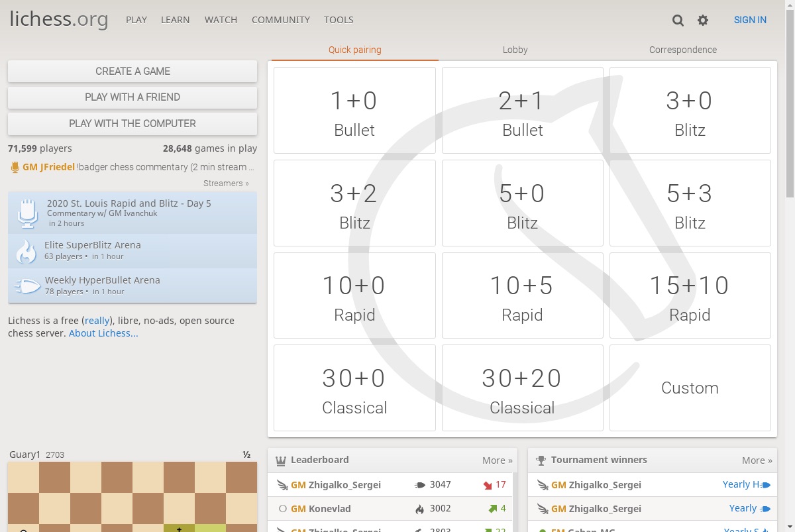This screenshot has width=795, height=532.
Task: Start a 5+0 Blitz game
Action: [523, 203]
